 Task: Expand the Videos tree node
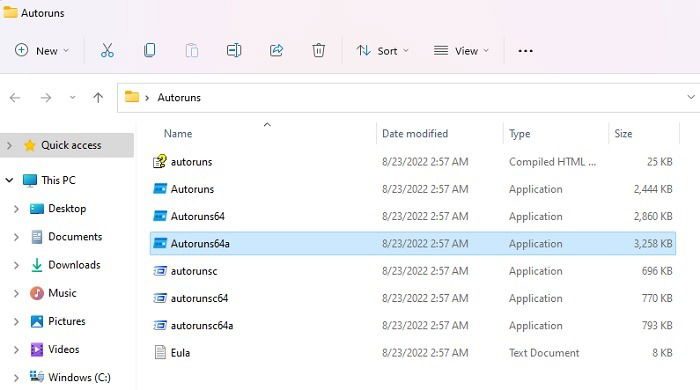coord(17,349)
